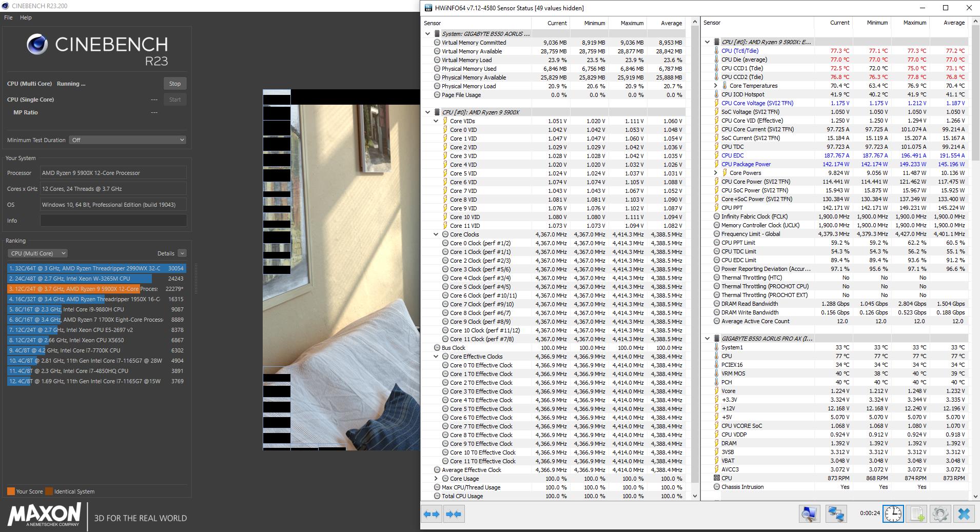Image resolution: width=980 pixels, height=532 pixels.
Task: Click the circle icon beside Virtual Memory Committed
Action: point(437,43)
